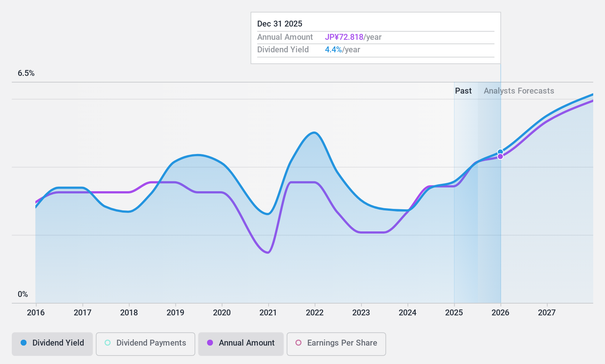Click the purple Annual Amount data point
Image resolution: width=605 pixels, height=364 pixels.
tap(500, 157)
